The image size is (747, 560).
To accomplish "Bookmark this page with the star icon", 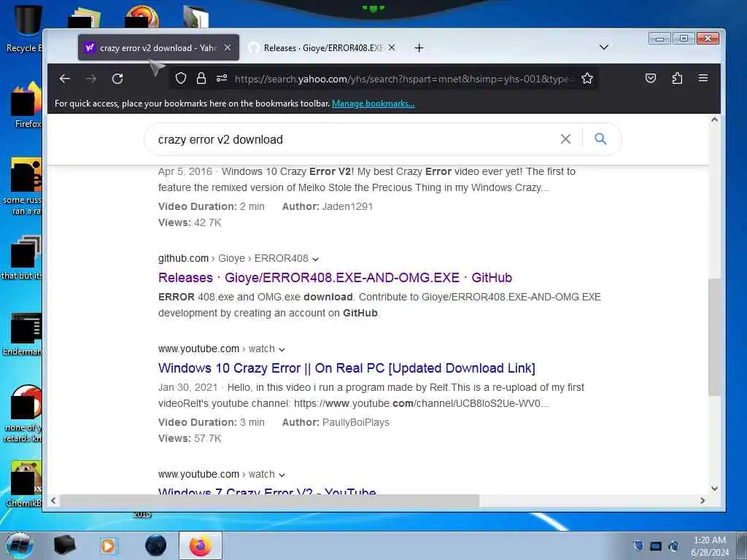I will pyautogui.click(x=587, y=78).
